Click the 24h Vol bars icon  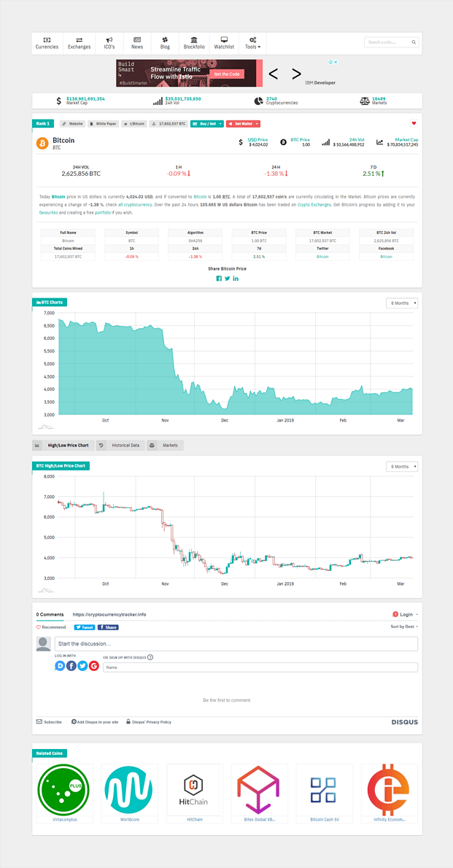coord(326,142)
